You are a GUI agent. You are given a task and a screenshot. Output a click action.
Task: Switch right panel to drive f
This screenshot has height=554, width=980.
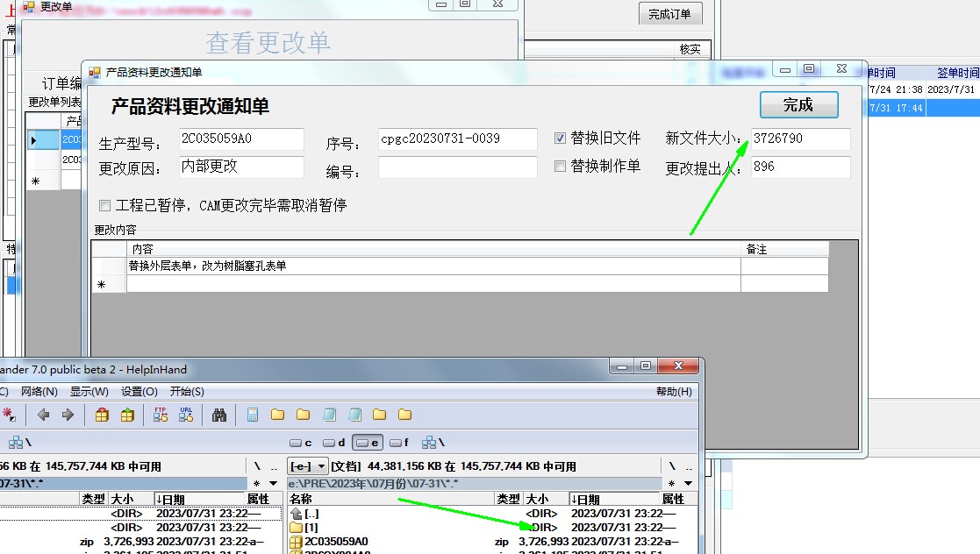[x=398, y=443]
